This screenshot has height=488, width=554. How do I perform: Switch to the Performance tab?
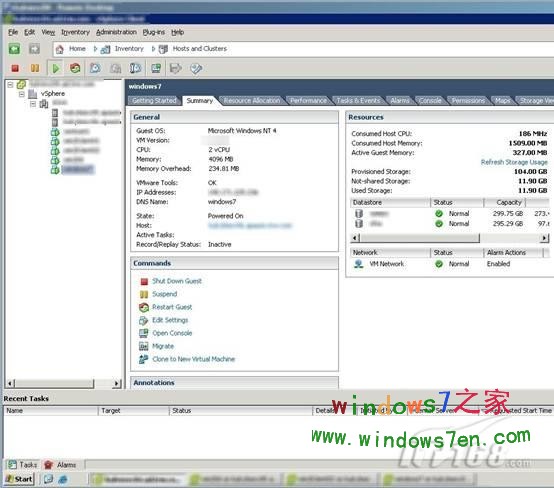[308, 101]
